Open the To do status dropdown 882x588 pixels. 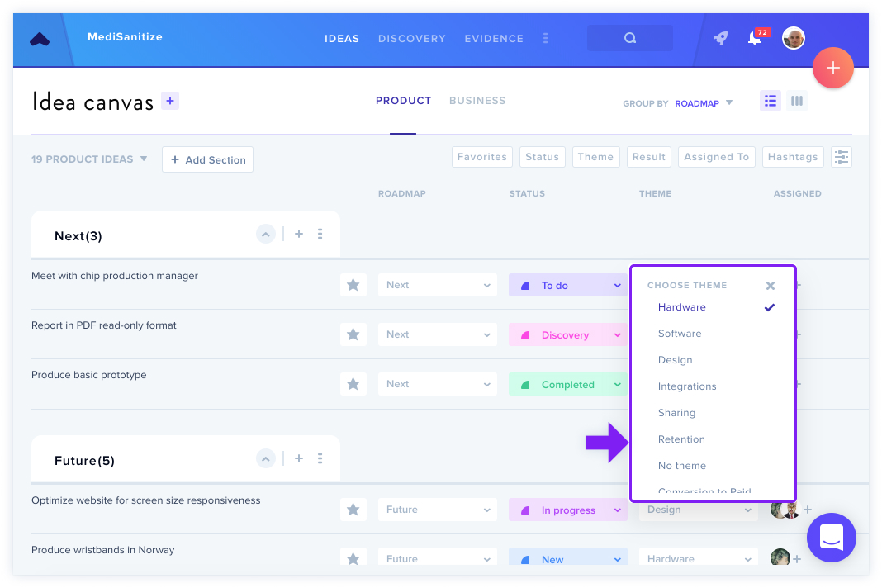(x=568, y=285)
